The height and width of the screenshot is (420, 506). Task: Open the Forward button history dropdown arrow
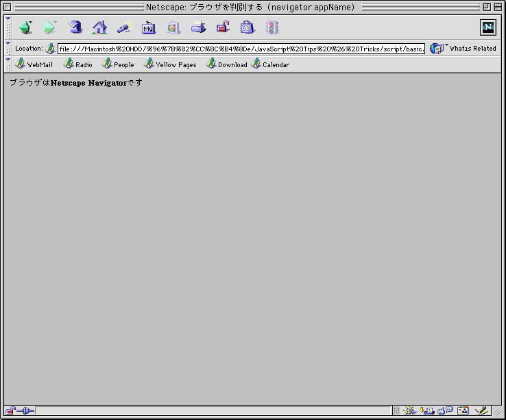55,22
